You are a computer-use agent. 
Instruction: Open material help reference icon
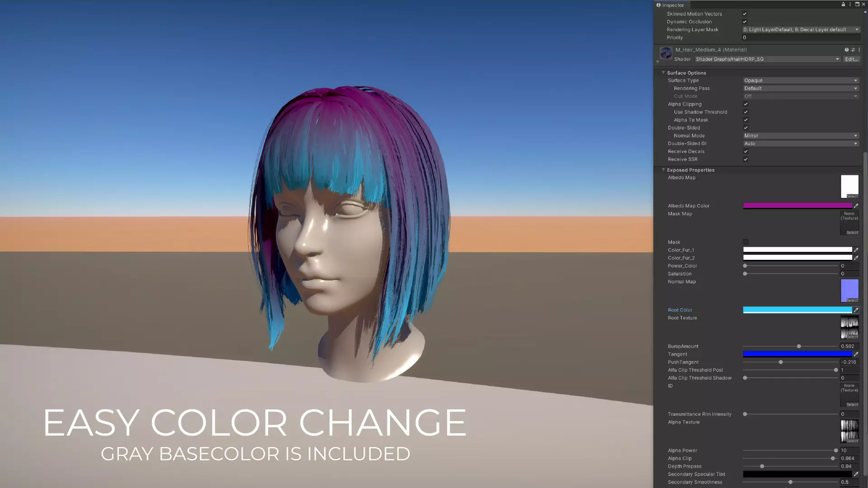click(846, 50)
